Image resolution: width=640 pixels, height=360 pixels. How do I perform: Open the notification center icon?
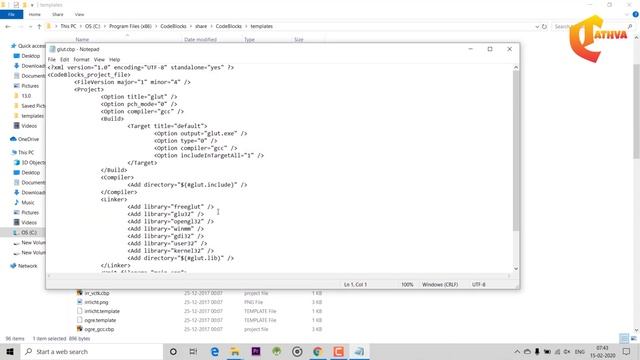coord(627,351)
